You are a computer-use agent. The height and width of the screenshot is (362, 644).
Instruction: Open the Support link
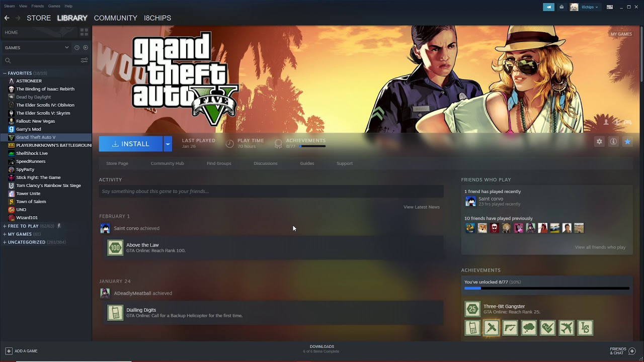pyautogui.click(x=345, y=163)
